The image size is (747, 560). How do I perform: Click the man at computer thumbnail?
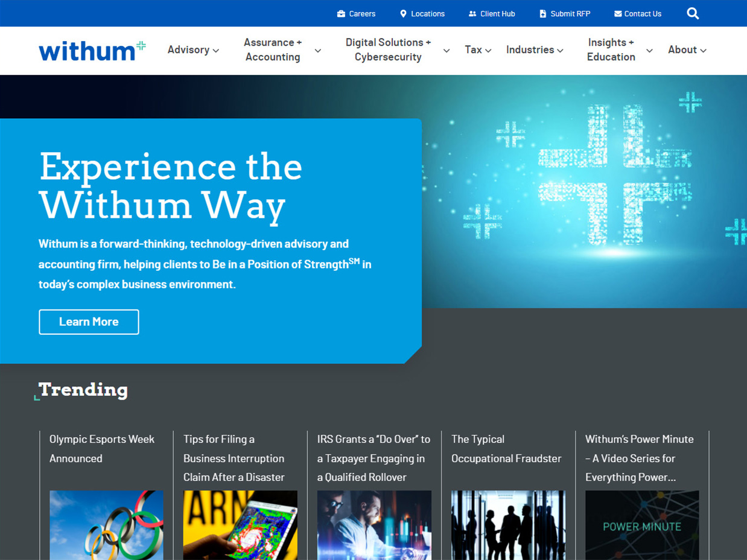pos(374,525)
